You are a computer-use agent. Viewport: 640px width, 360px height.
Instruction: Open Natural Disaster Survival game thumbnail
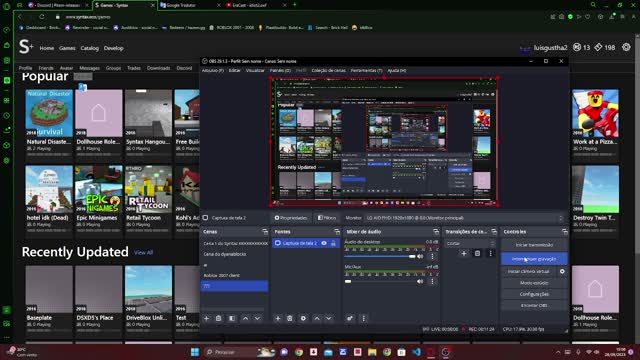click(49, 113)
